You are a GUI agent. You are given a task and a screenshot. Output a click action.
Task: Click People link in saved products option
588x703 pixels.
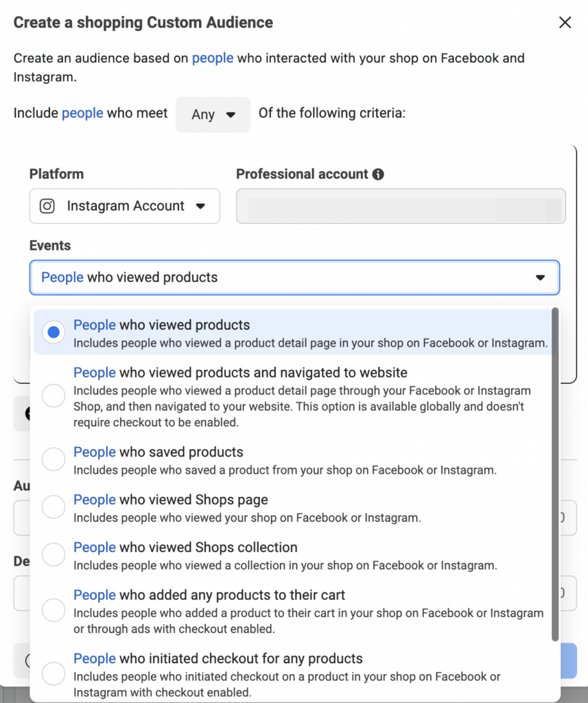[x=95, y=452]
